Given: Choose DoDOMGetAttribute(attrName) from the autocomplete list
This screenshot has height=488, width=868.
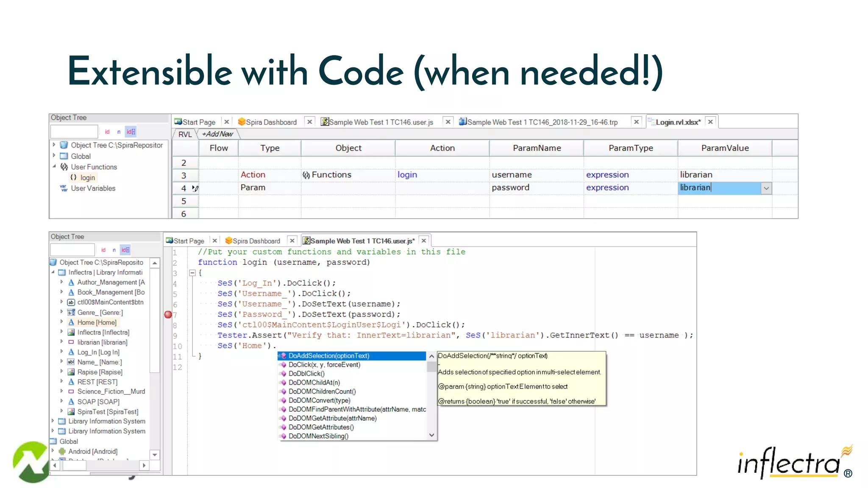Looking at the screenshot, I should pos(352,419).
